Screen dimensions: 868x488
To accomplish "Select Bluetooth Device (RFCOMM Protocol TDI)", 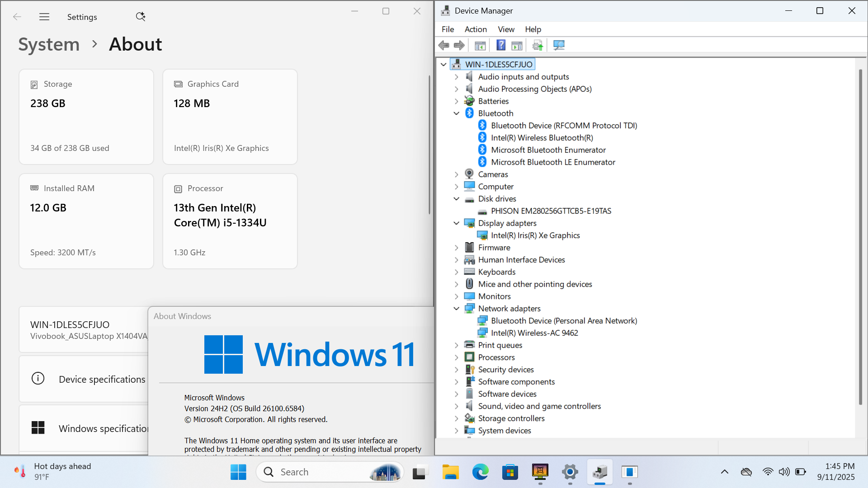I will click(x=564, y=126).
